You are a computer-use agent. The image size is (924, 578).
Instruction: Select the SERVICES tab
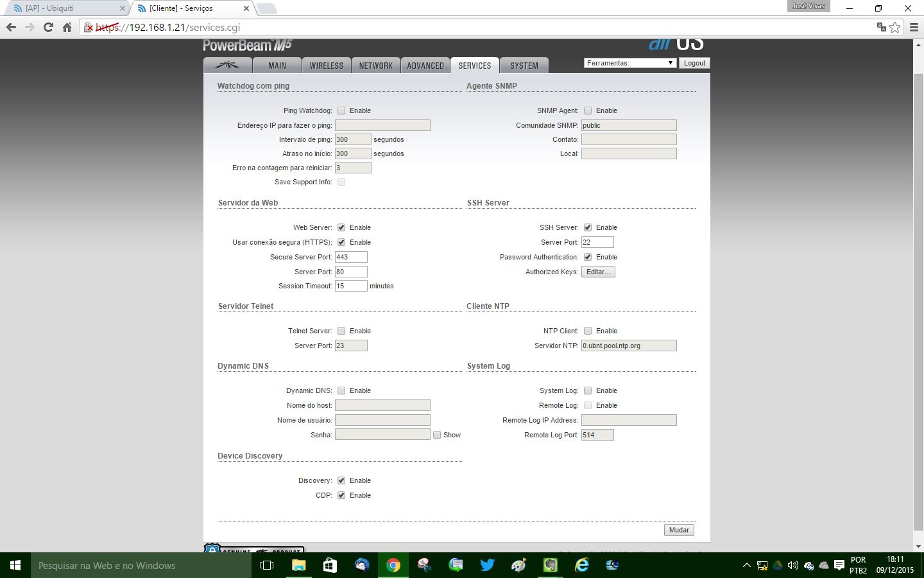475,66
